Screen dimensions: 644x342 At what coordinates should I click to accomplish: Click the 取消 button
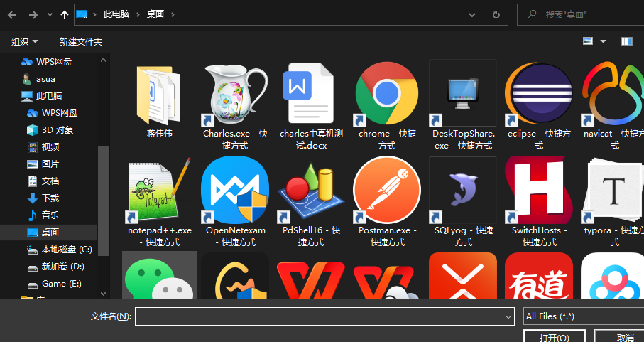(619, 336)
